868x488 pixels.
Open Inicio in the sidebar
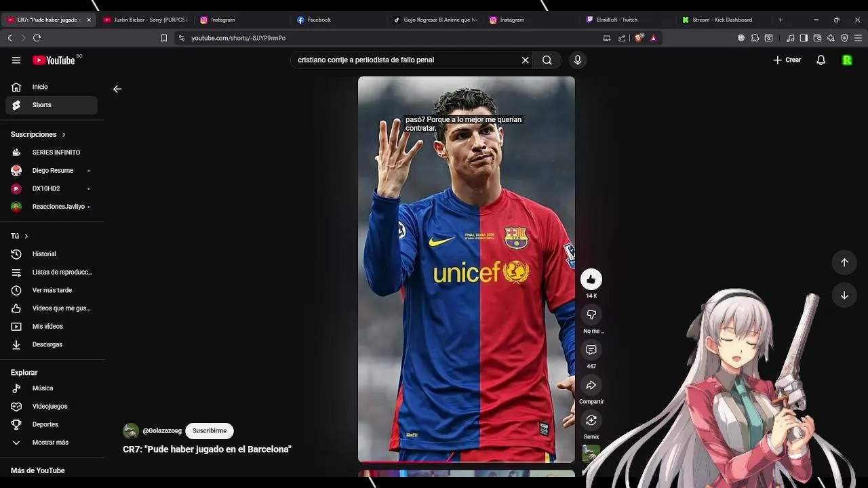coord(52,87)
